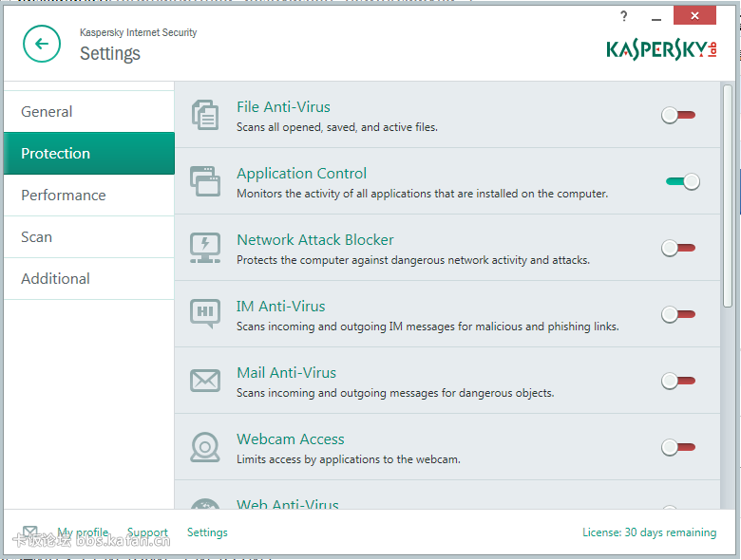Click the Network Attack Blocker monitor icon
The image size is (741, 560).
pos(205,248)
